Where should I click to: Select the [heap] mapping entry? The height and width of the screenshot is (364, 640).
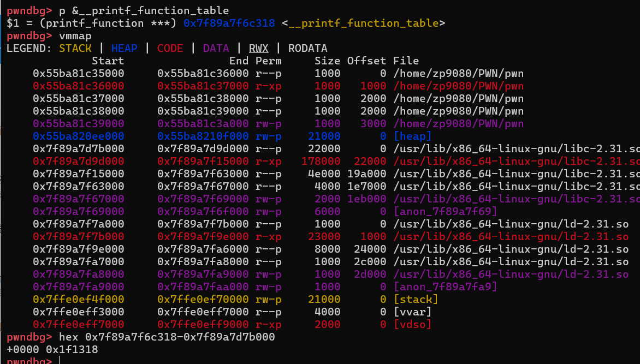[412, 136]
